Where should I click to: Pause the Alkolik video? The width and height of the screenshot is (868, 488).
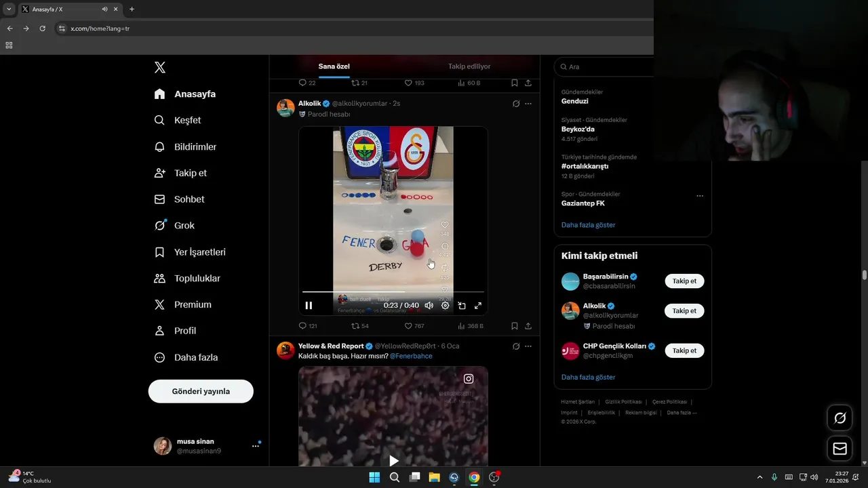coord(309,306)
